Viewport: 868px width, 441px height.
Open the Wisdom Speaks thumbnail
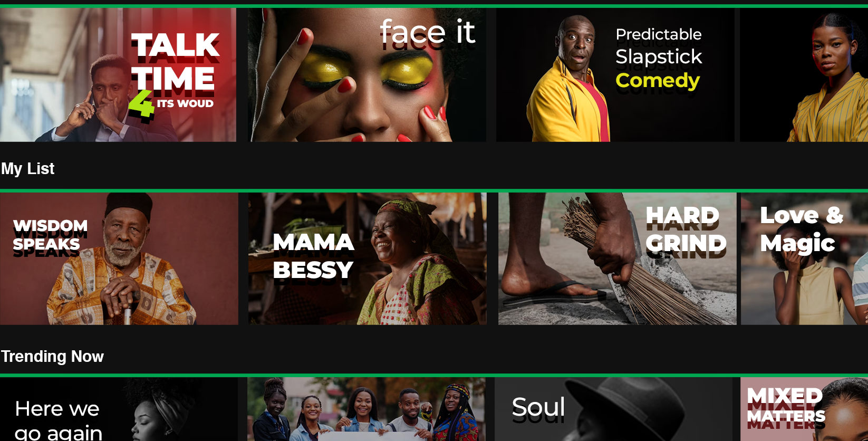119,258
